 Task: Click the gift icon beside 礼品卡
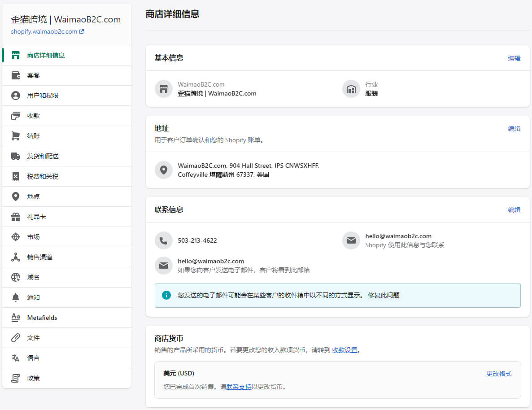click(16, 217)
